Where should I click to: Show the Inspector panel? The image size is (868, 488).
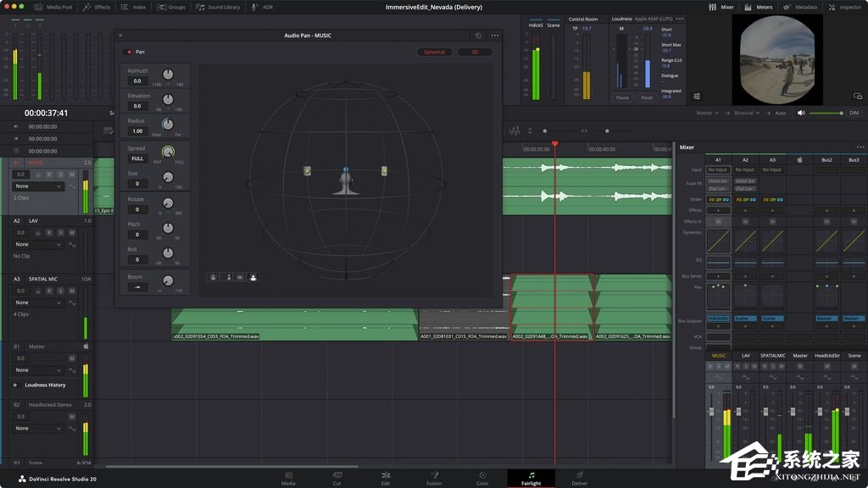pos(844,7)
